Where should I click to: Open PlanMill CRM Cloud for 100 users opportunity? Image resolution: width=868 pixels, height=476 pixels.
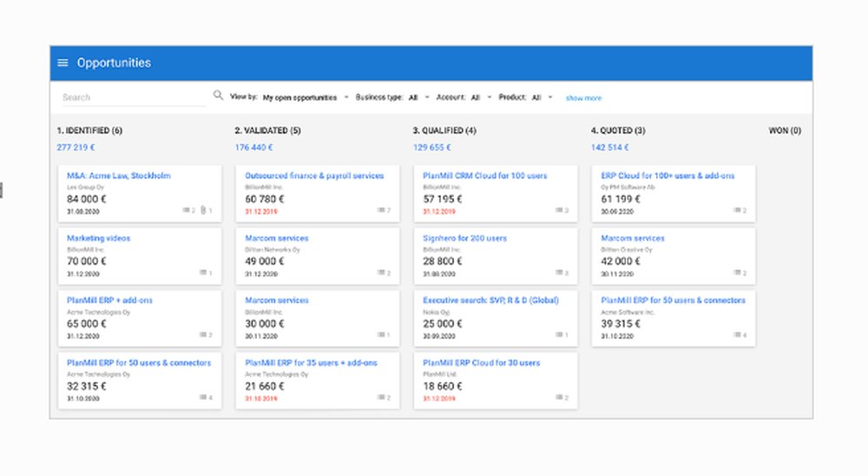click(x=484, y=175)
